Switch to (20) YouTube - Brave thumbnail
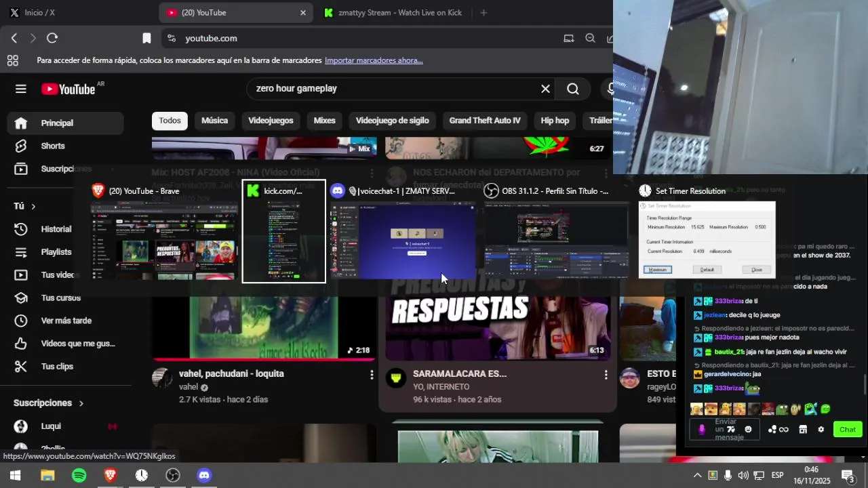 point(164,230)
